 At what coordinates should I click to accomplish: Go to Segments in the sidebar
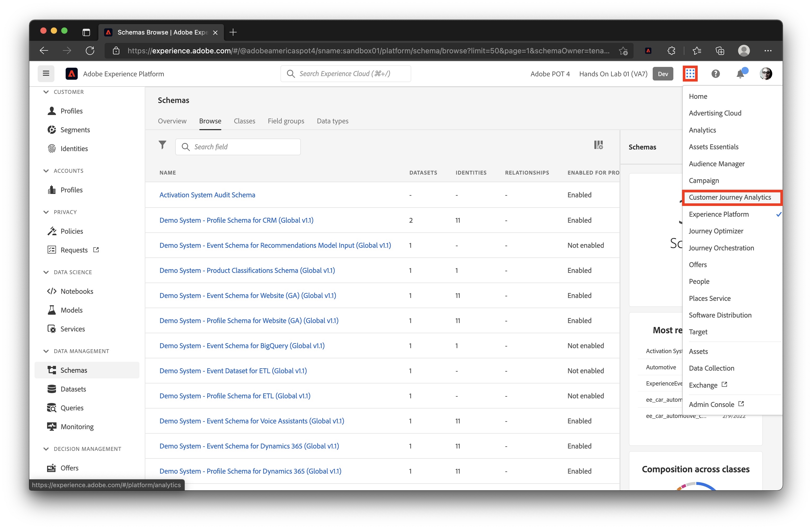tap(75, 130)
